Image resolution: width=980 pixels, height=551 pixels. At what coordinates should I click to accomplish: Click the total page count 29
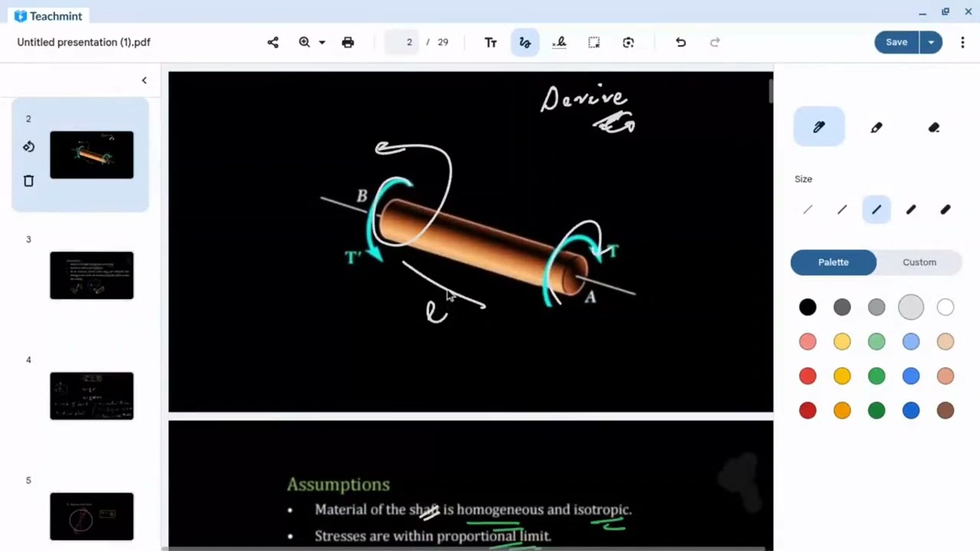[x=443, y=42]
